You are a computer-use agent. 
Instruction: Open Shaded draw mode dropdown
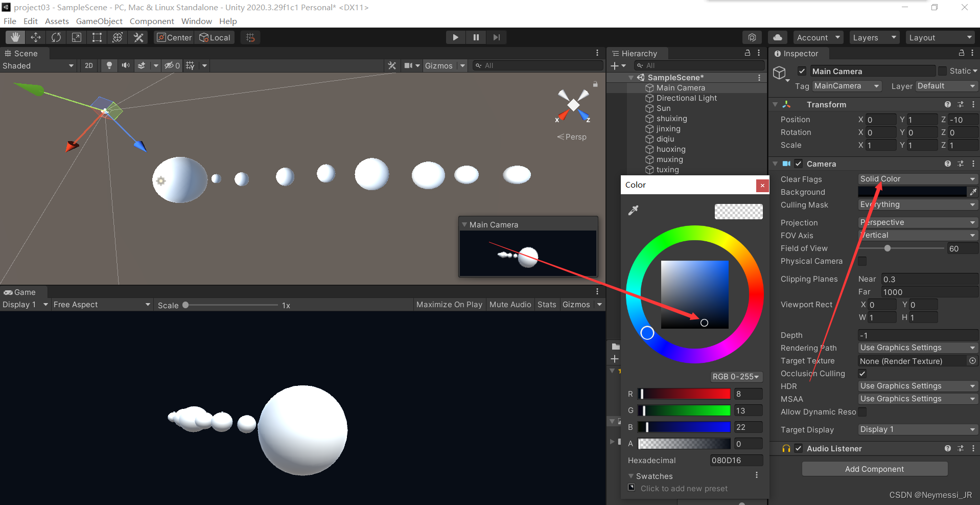[x=39, y=65]
